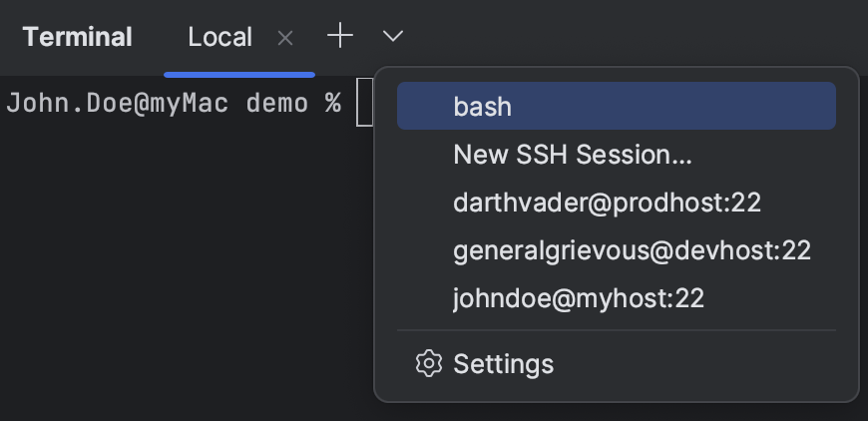
Task: Connect to darthvader@prodhost:22
Action: [x=607, y=203]
